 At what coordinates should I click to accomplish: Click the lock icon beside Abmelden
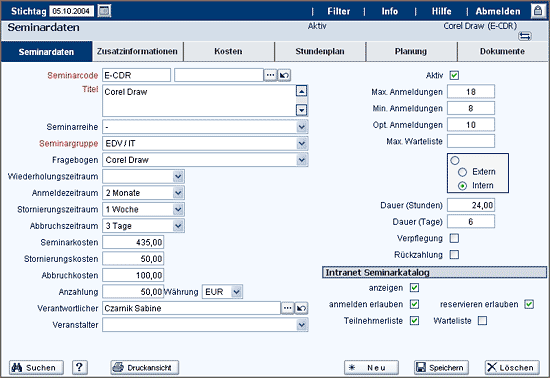click(x=538, y=11)
